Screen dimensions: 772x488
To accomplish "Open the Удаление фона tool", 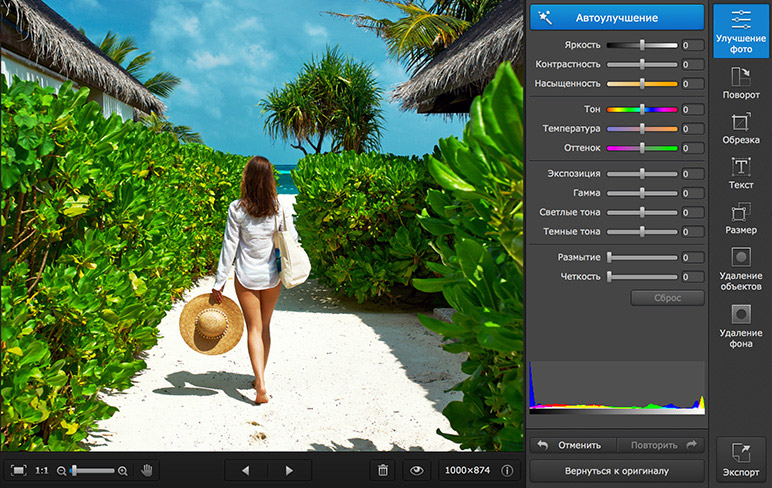I will click(x=741, y=321).
